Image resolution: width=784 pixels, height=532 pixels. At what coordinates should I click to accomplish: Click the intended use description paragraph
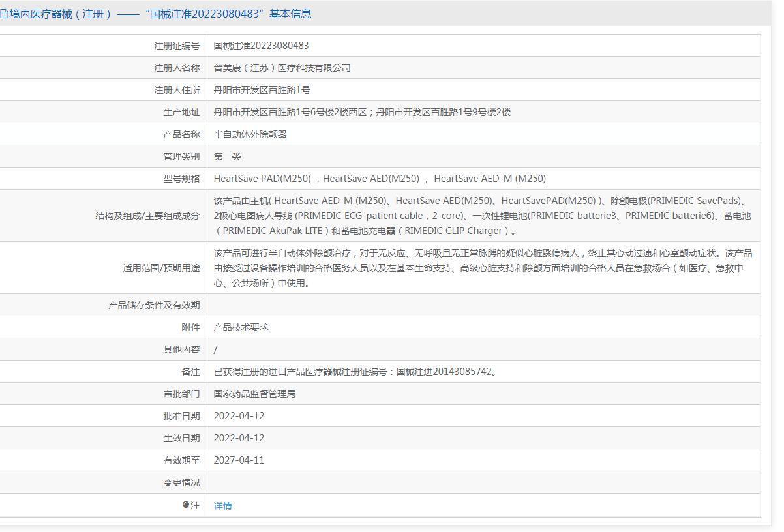pyautogui.click(x=482, y=268)
